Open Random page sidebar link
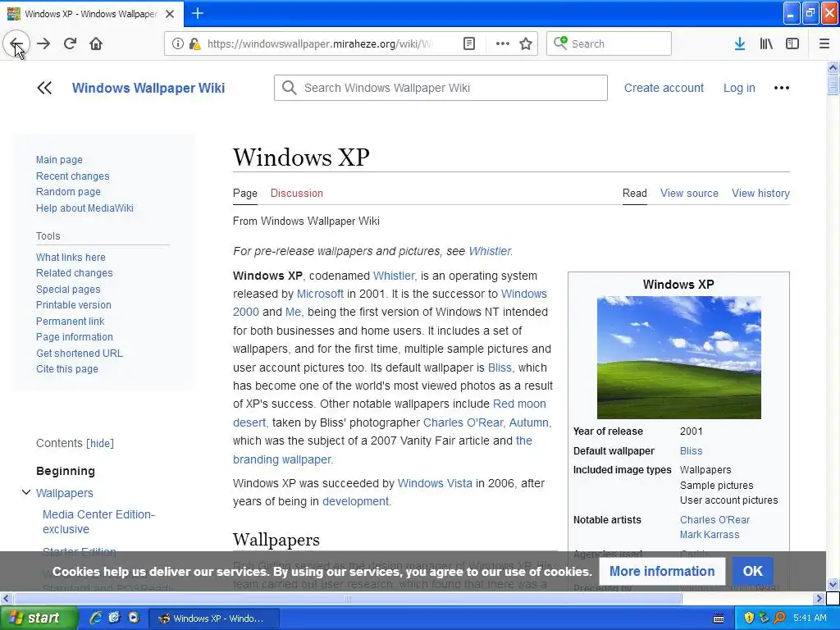 69,192
